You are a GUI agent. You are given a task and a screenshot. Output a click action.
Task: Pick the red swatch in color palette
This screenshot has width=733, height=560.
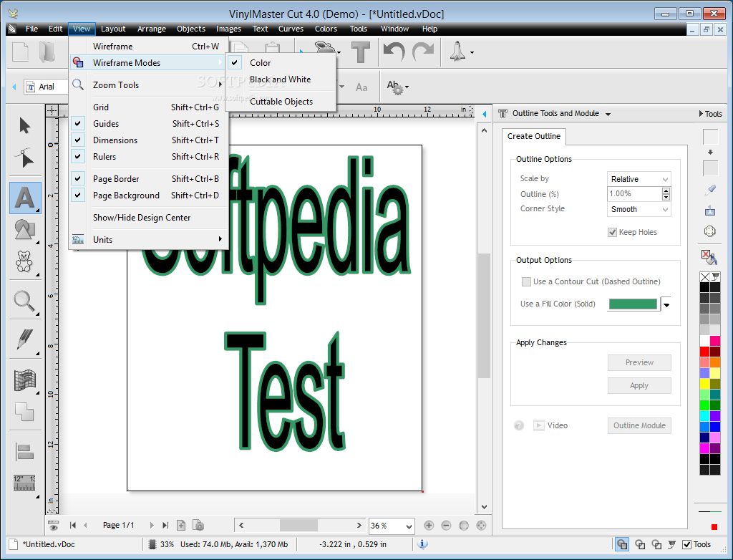point(704,352)
